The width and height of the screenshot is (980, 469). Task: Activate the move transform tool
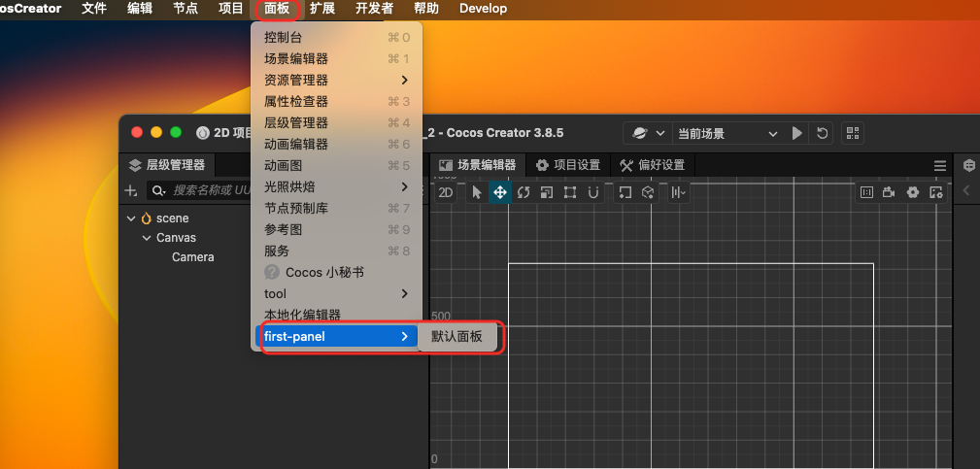point(500,192)
